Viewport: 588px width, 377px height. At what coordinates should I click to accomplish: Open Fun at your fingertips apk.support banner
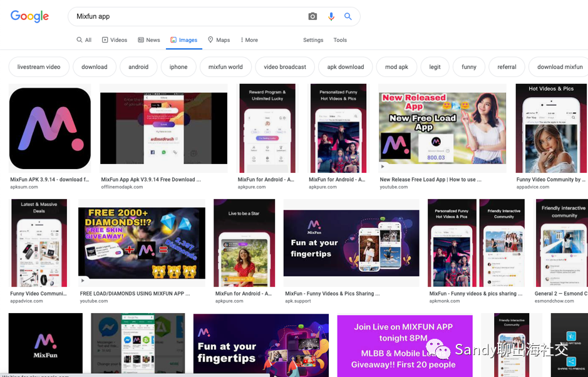click(x=351, y=243)
